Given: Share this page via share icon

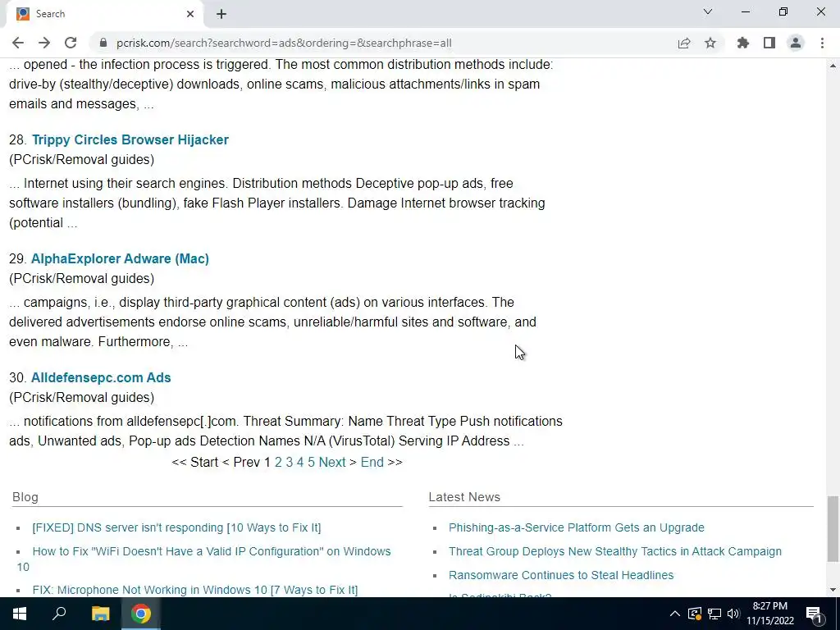Looking at the screenshot, I should click(684, 43).
